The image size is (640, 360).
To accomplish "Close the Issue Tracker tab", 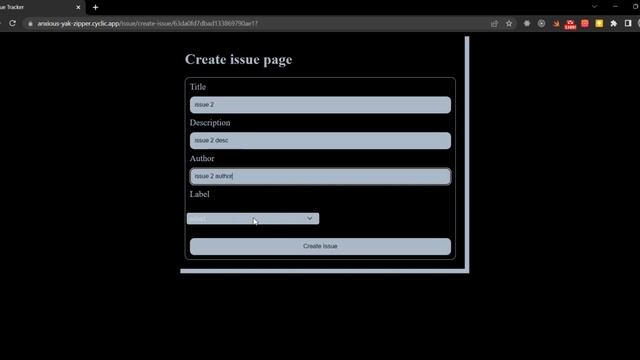I will pyautogui.click(x=78, y=7).
